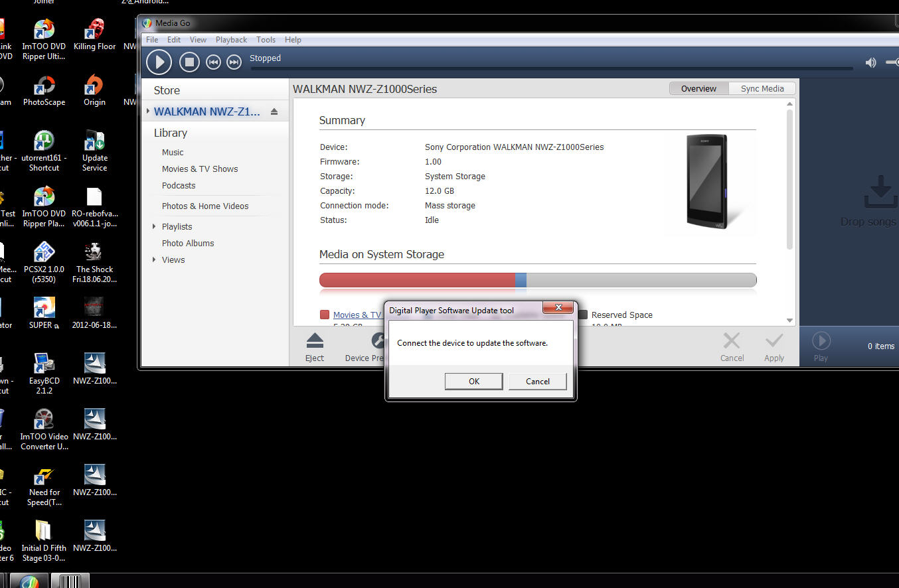Eject the WALKMAN using the sidebar eject icon
The height and width of the screenshot is (588, 899).
(274, 111)
